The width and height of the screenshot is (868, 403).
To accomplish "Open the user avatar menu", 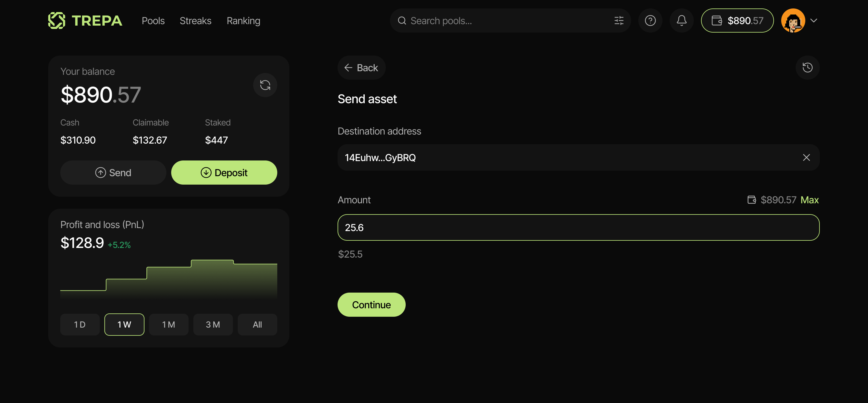I will [x=793, y=21].
